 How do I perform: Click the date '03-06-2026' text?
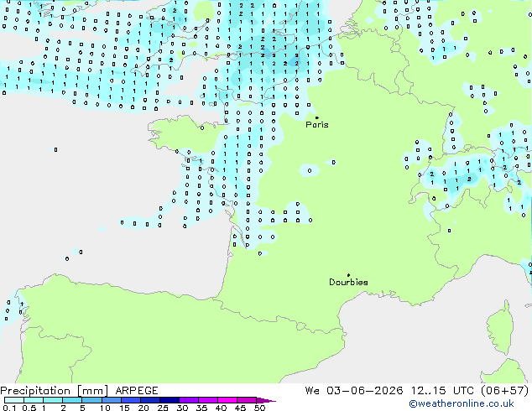tap(365, 391)
